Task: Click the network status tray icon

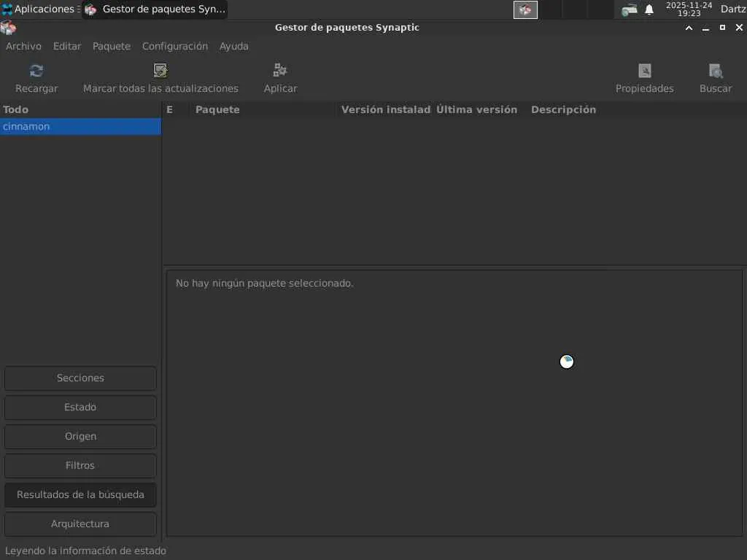Action: pyautogui.click(x=630, y=9)
